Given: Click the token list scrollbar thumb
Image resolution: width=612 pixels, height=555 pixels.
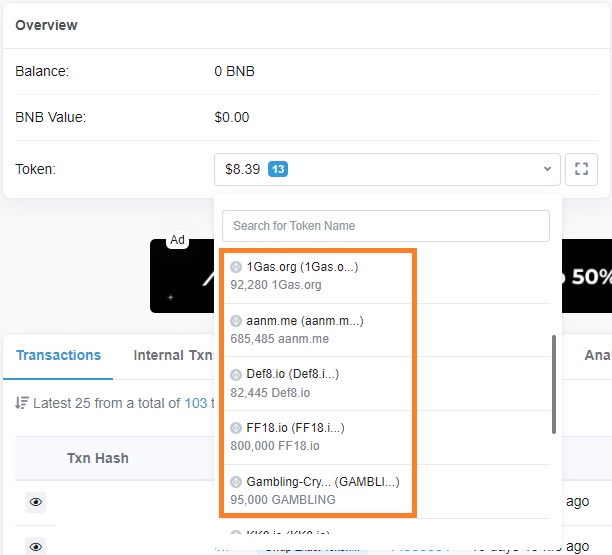Looking at the screenshot, I should [554, 385].
